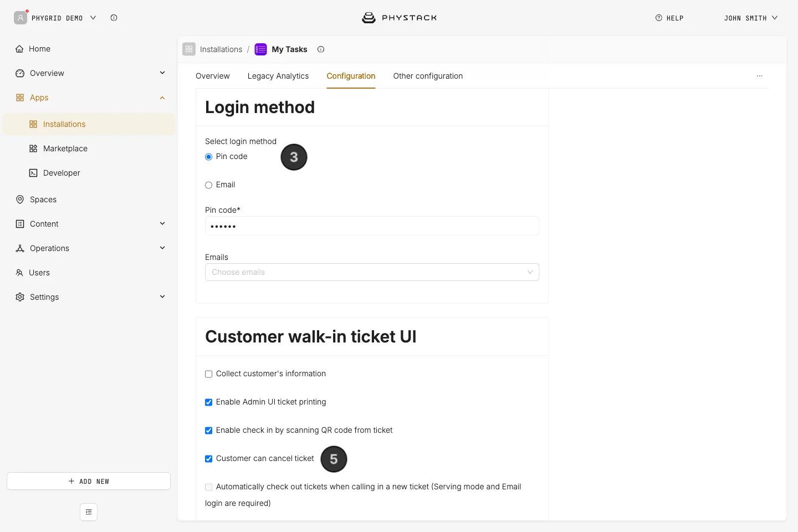Viewport: 798px width, 532px height.
Task: Go to Installations breadcrumb link
Action: pyautogui.click(x=221, y=49)
